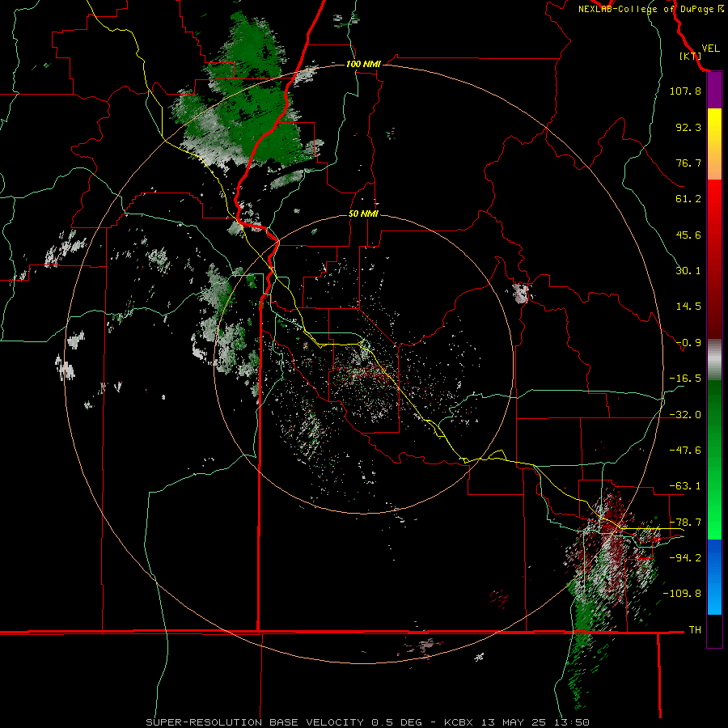
Task: Pick the green band of the velocity scale
Action: 714,459
